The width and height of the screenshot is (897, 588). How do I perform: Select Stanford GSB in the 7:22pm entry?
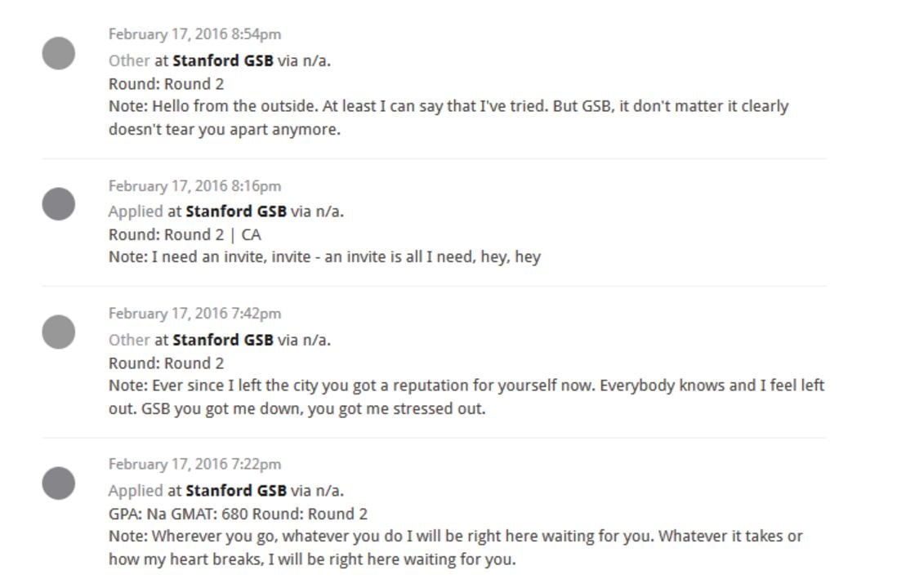pyautogui.click(x=236, y=491)
